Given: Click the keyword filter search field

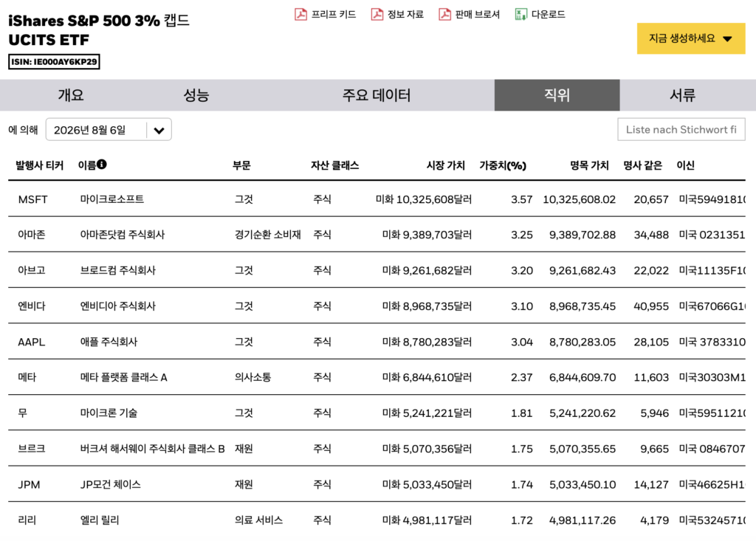Looking at the screenshot, I should [x=681, y=130].
